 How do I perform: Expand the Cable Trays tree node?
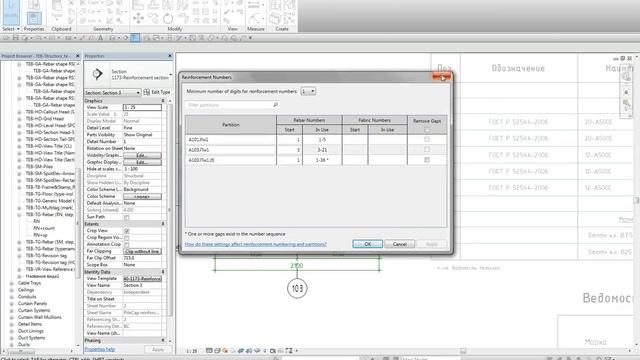click(x=12, y=283)
